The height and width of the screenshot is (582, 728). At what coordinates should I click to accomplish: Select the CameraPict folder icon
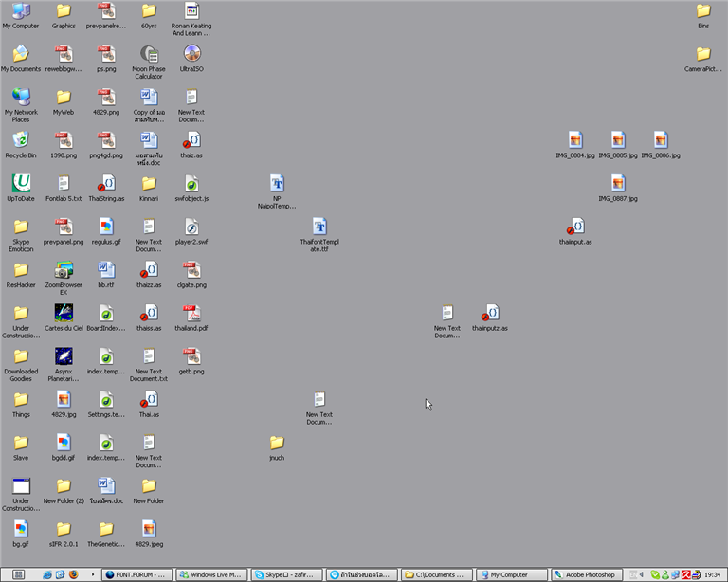[x=703, y=59]
